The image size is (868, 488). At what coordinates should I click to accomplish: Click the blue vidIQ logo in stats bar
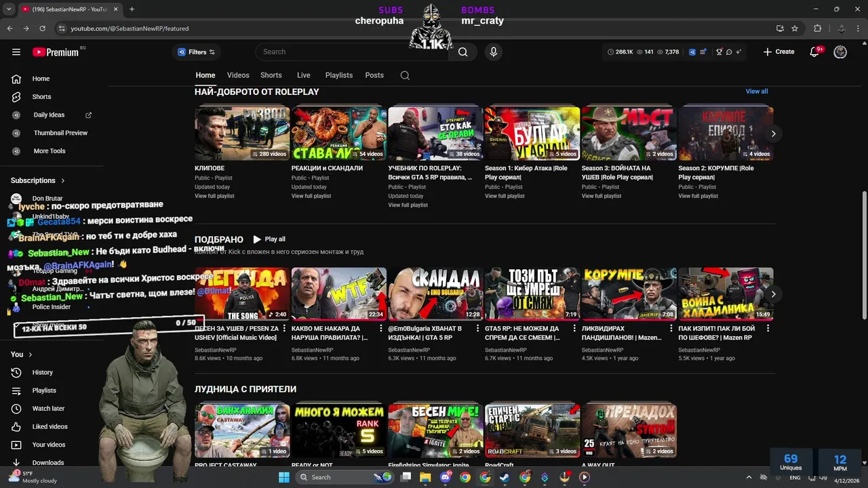click(x=692, y=52)
